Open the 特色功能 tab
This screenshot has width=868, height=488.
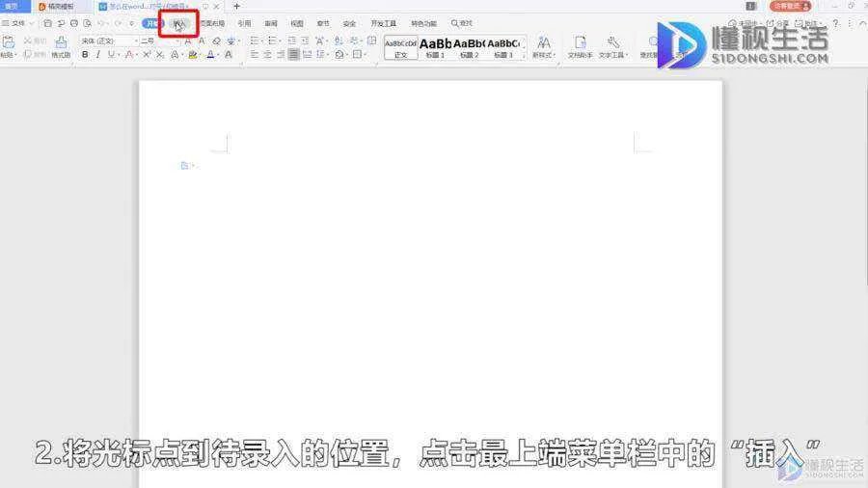click(x=423, y=23)
